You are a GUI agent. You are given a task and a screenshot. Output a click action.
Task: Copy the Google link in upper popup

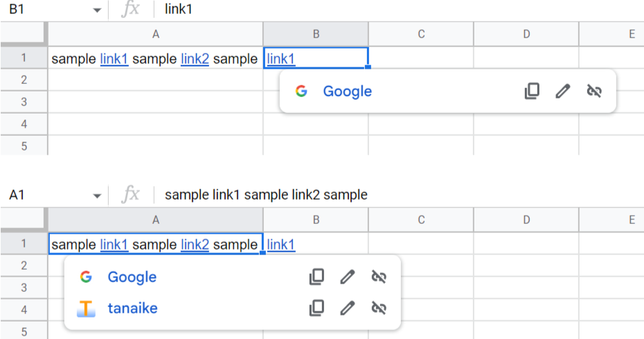click(x=532, y=91)
